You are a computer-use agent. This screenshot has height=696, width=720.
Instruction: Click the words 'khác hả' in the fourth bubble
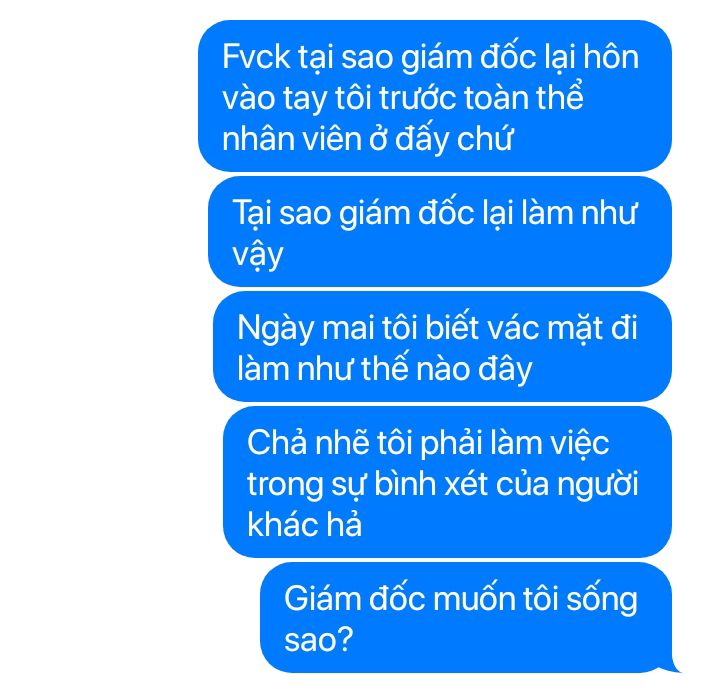coord(304,524)
